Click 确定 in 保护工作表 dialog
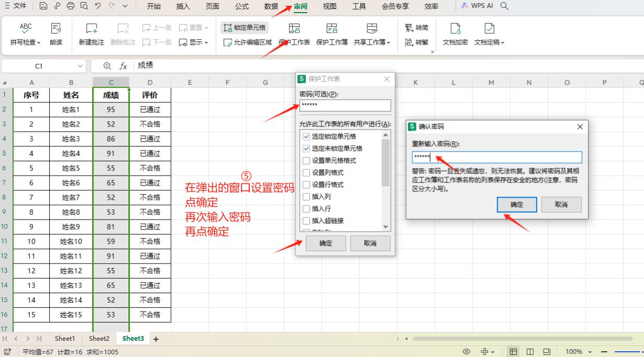The image size is (644, 357). pos(326,243)
